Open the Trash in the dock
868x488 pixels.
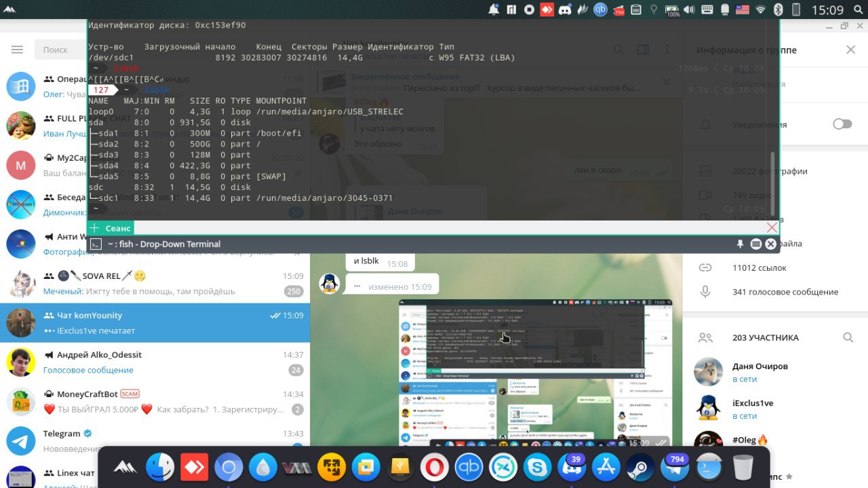coord(743,467)
